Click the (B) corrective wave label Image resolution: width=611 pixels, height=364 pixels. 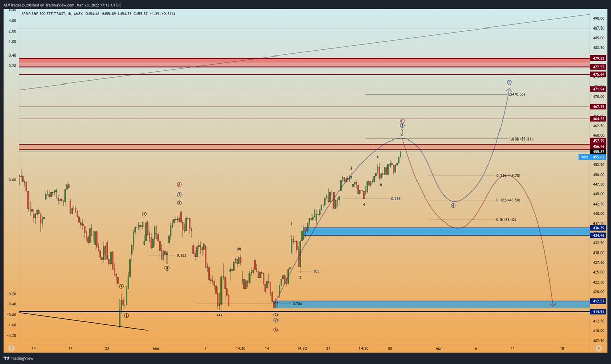point(238,249)
